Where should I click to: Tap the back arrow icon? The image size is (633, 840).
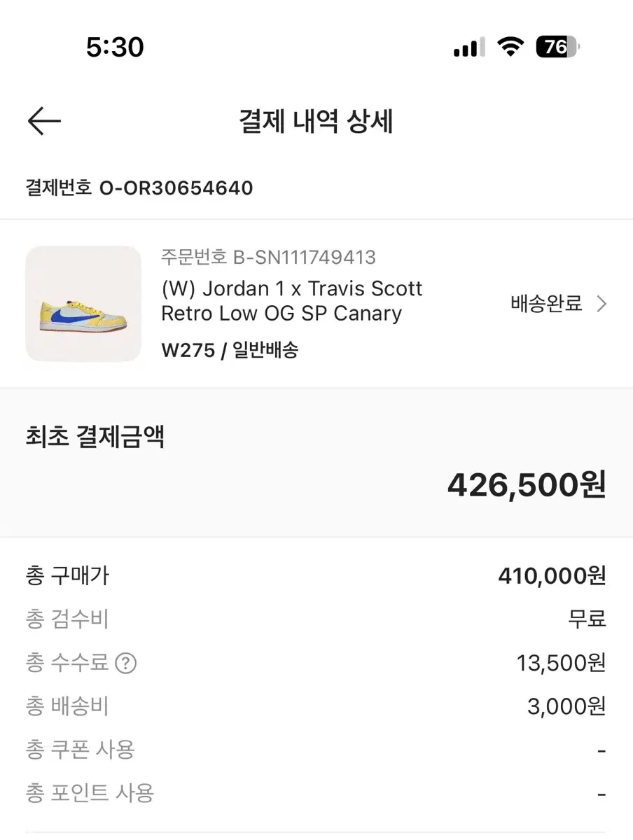[44, 121]
